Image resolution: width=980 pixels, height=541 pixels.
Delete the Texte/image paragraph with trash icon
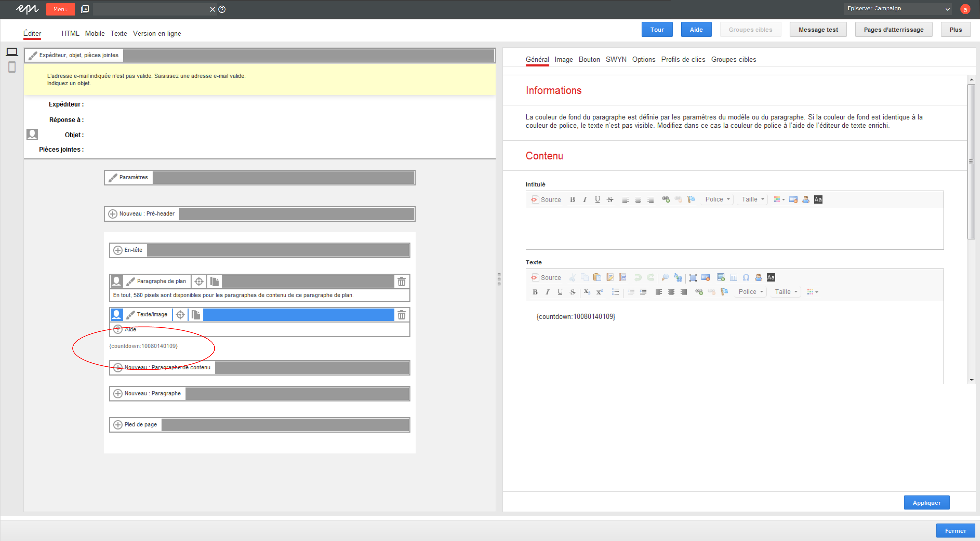[x=402, y=315]
